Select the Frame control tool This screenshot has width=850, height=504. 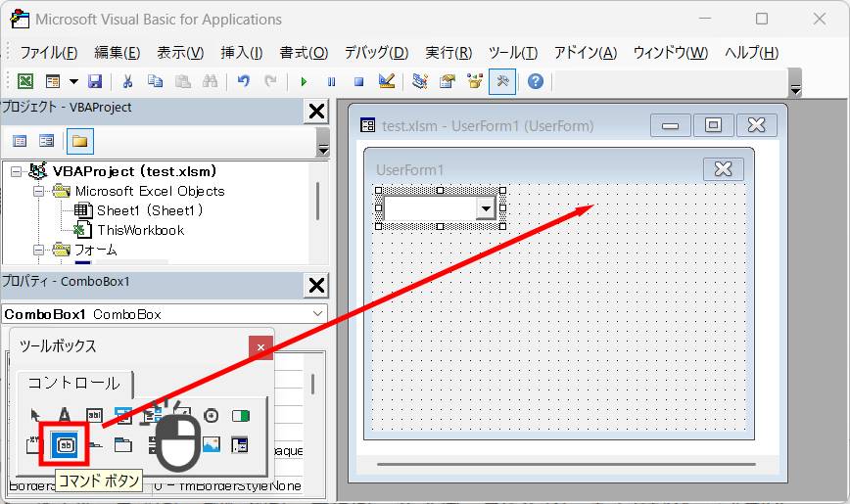[x=33, y=445]
